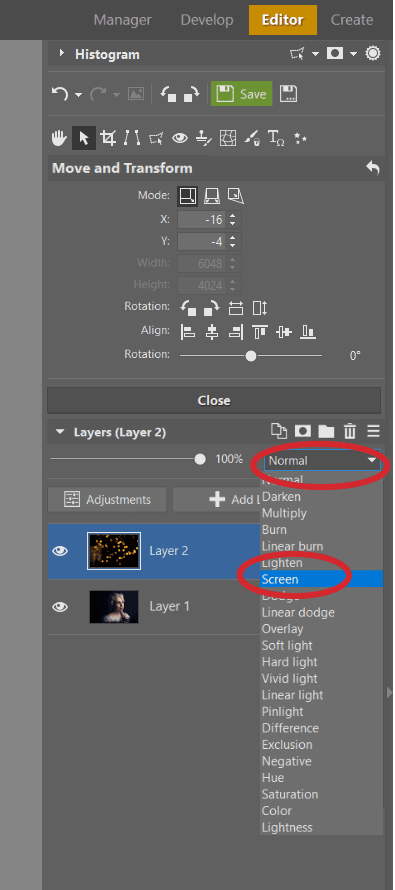Viewport: 395px width, 890px height.
Task: Click the Add Layer button
Action: (216, 499)
